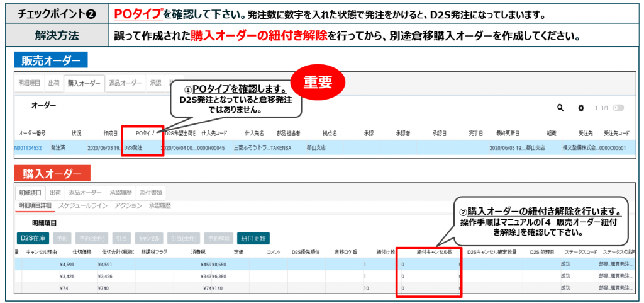Open the 返品オーダー tab in sales order
644x303 pixels.
[125, 83]
